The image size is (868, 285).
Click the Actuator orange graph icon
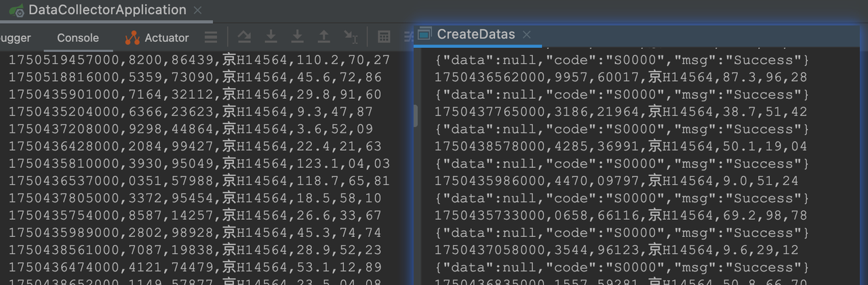click(132, 38)
